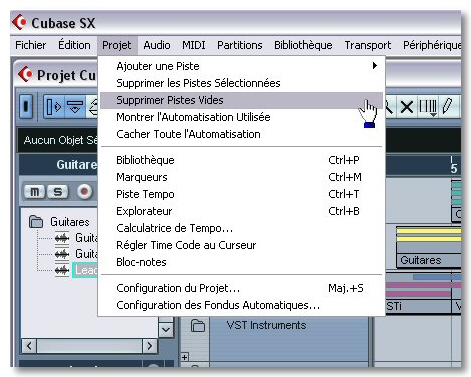471x377 pixels.
Task: Toggle the show Inspector toolbar icon
Action: tap(54, 107)
